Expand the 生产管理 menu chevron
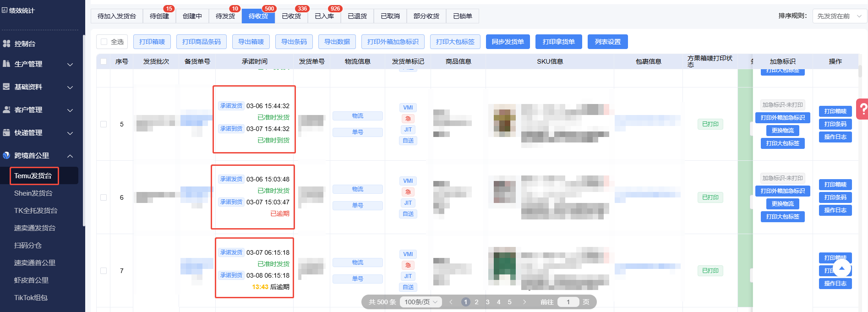This screenshot has width=868, height=312. (x=70, y=64)
